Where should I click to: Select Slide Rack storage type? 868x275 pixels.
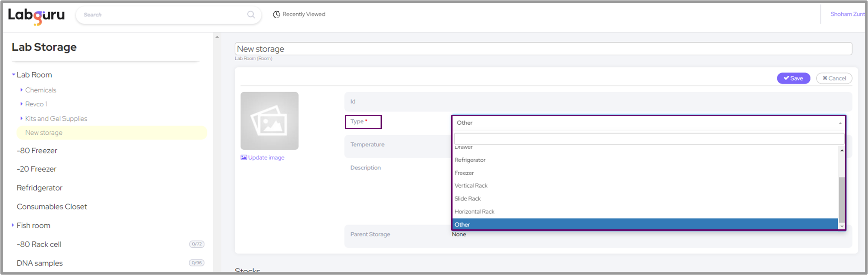point(467,198)
